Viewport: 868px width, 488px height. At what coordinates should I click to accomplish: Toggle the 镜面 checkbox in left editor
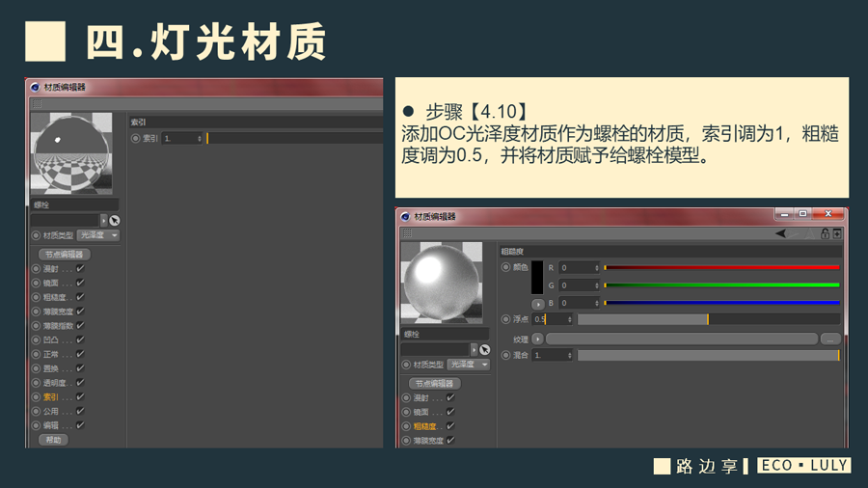(x=80, y=283)
